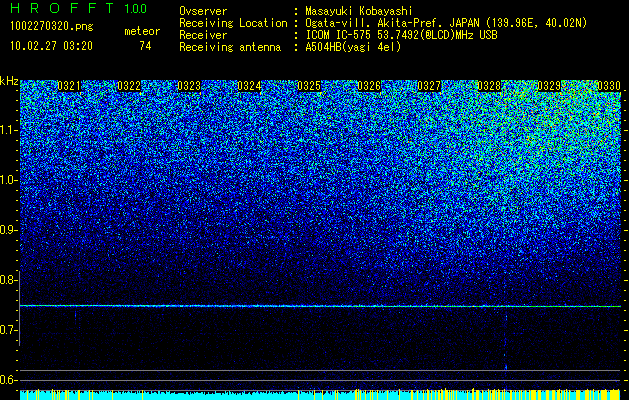629x400 pixels.
Task: Click the kHz axis unit label
Action: (x=9, y=81)
